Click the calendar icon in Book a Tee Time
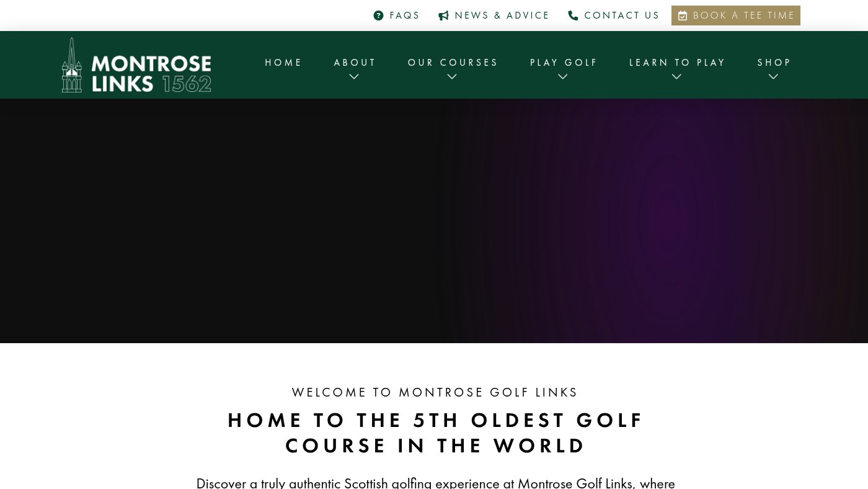The width and height of the screenshot is (868, 489). (x=683, y=16)
